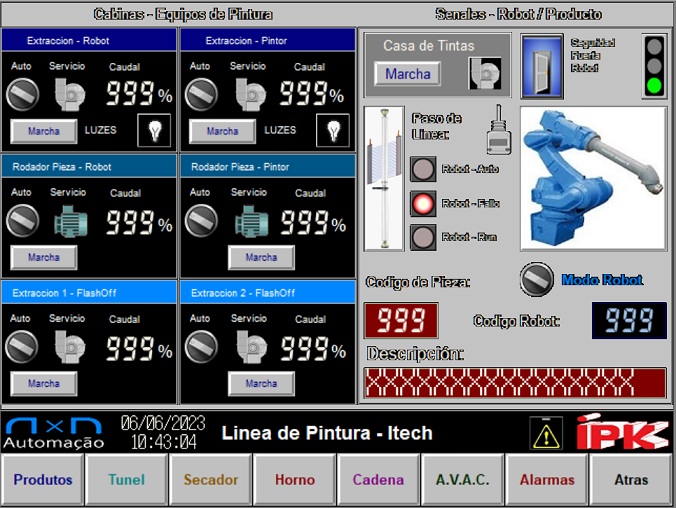This screenshot has height=508, width=676.
Task: Toggle the Auto selector in Rodador Pieza - Pintor
Action: point(201,220)
